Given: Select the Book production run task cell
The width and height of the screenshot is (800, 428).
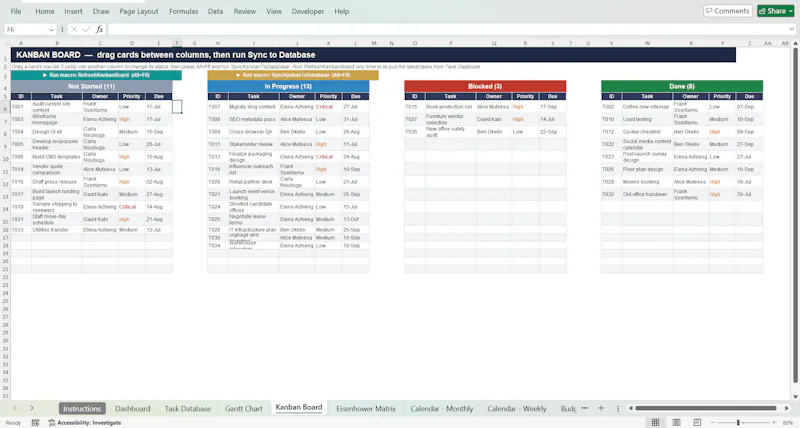Looking at the screenshot, I should pos(451,107).
